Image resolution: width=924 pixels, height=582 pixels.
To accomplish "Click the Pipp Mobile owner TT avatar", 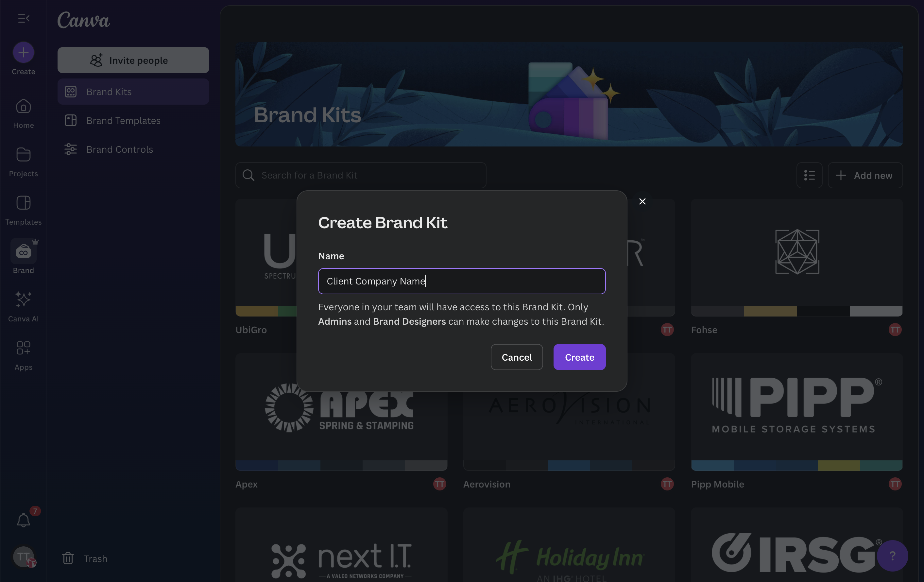I will coord(895,484).
